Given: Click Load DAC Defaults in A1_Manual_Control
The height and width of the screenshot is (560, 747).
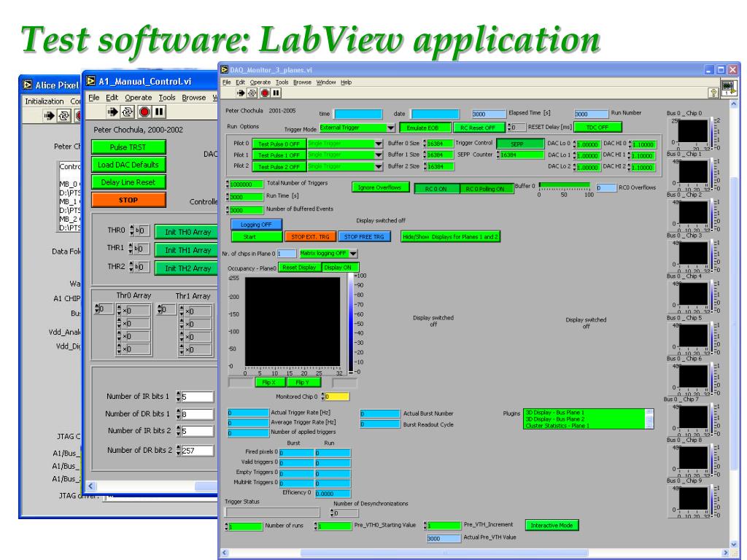Looking at the screenshot, I should [x=128, y=165].
